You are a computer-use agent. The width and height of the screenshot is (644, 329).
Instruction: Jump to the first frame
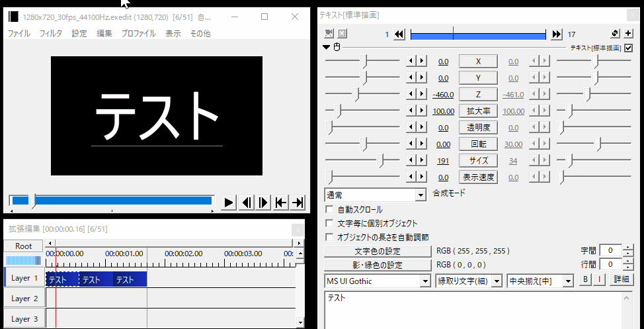(280, 203)
